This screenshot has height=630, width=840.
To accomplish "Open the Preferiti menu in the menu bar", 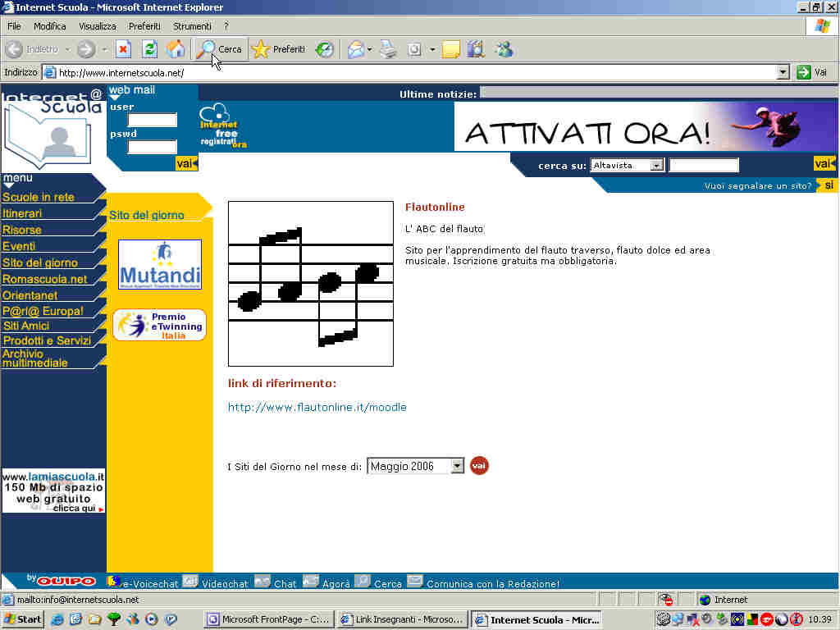I will click(144, 25).
